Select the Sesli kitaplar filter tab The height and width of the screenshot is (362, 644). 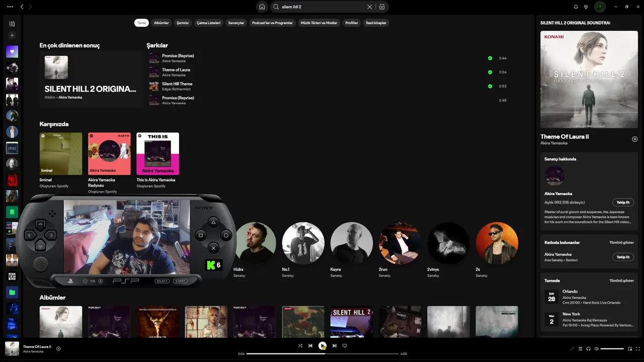376,23
